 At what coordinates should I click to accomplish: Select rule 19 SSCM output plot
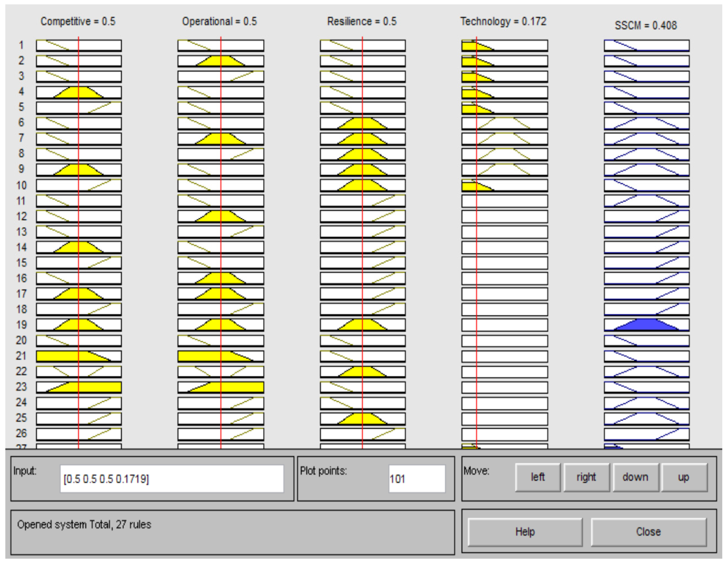click(646, 325)
